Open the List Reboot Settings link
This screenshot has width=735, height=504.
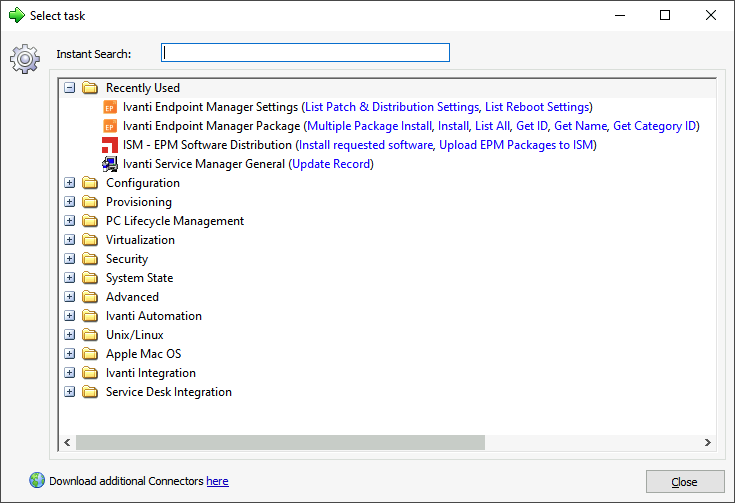(x=537, y=107)
